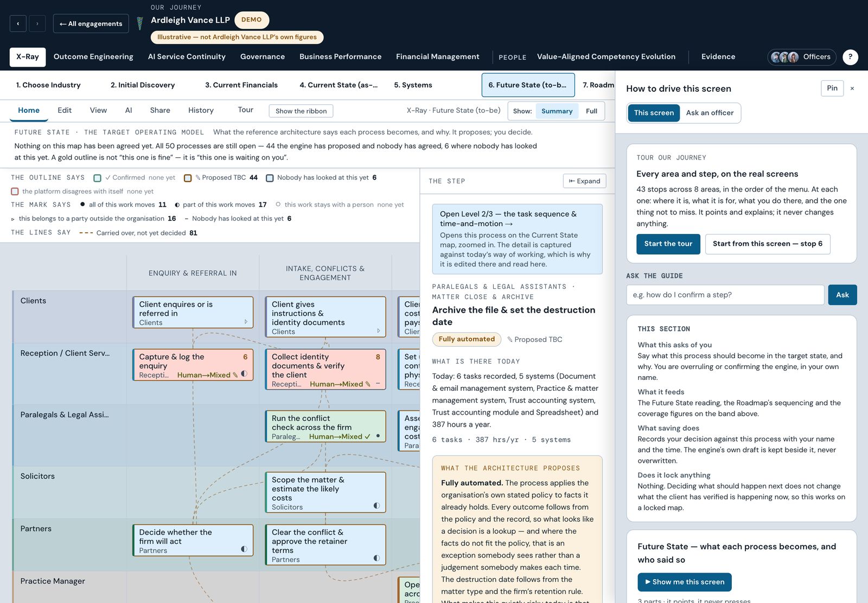The image size is (868, 603).
Task: Select the Ask an officer toggle
Action: click(x=710, y=113)
